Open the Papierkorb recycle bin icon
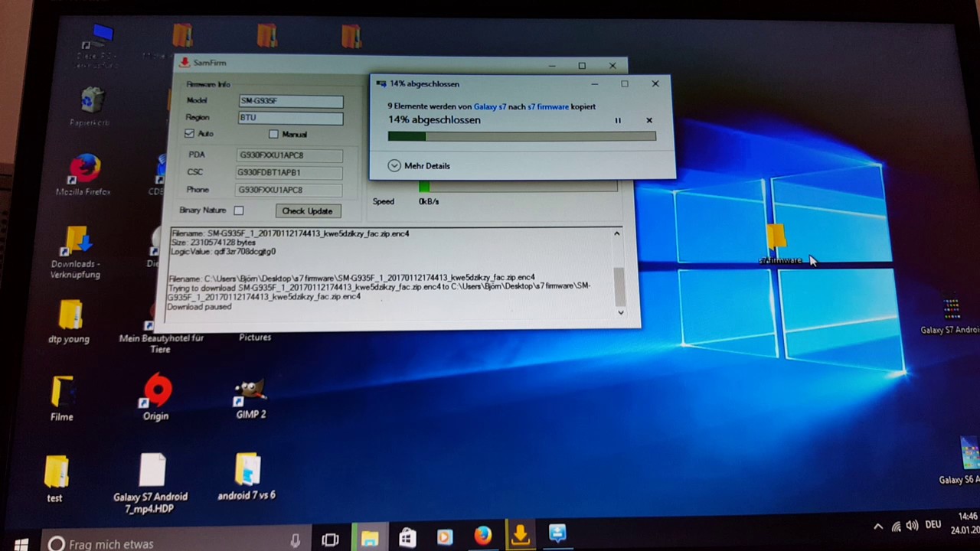Image resolution: width=980 pixels, height=551 pixels. (90, 107)
